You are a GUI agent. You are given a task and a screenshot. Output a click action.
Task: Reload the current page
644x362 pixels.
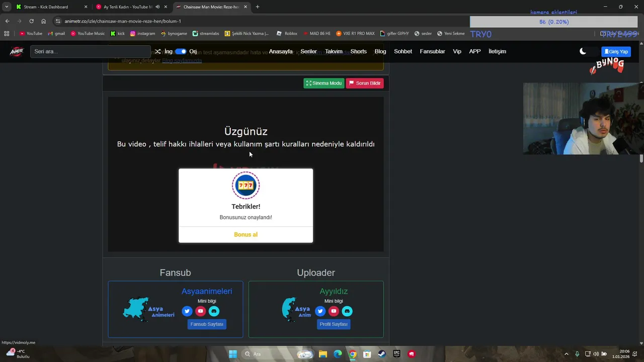(x=31, y=21)
